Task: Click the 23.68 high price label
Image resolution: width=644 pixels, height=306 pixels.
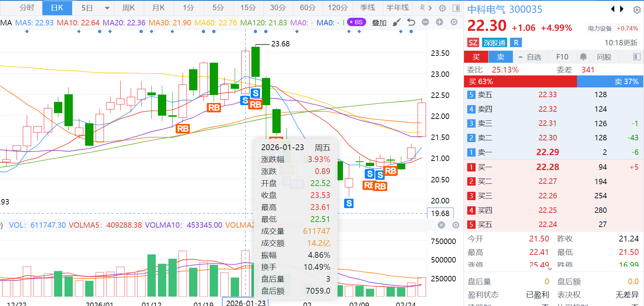Action: pos(280,44)
